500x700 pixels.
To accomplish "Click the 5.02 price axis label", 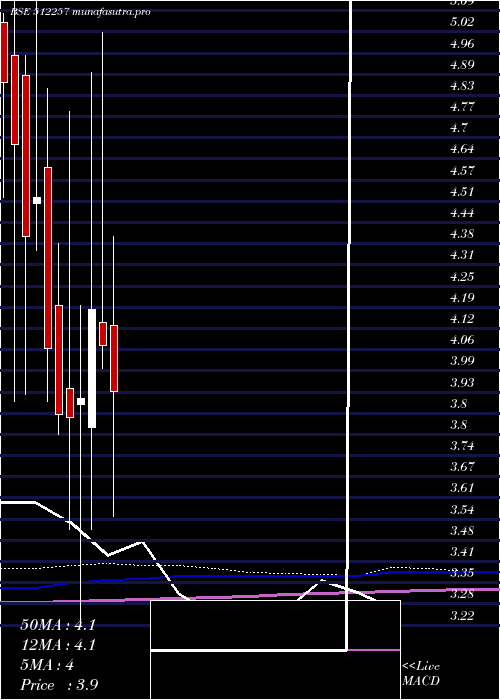I will [462, 22].
